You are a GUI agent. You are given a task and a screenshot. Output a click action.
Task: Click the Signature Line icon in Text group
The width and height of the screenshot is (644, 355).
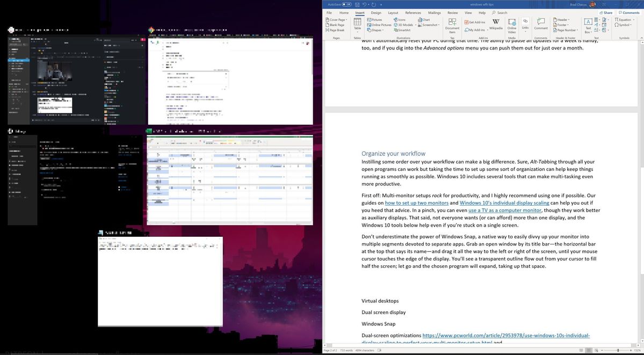(605, 20)
